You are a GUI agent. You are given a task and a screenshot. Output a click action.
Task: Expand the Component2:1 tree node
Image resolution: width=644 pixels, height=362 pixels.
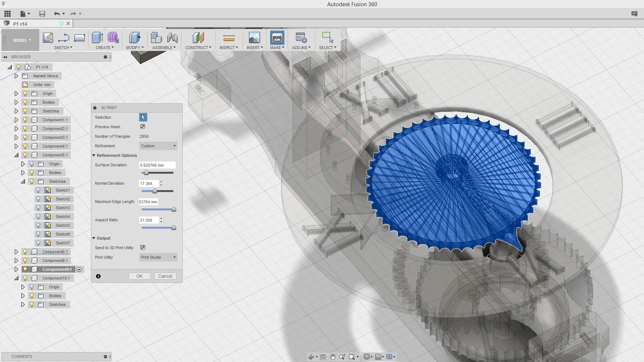click(x=16, y=129)
